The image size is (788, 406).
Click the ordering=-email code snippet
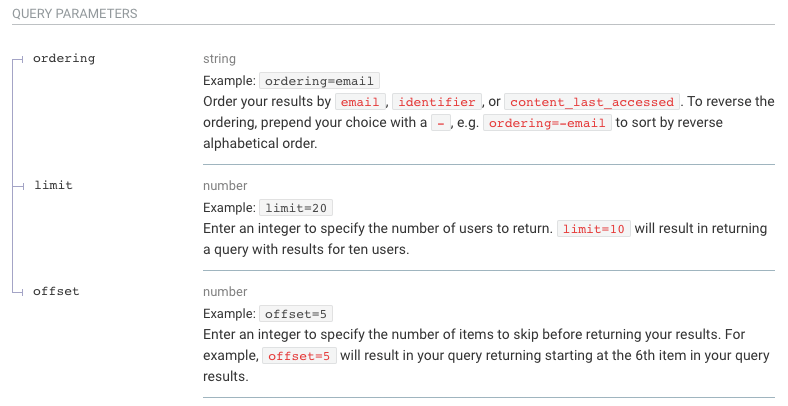[x=547, y=123]
